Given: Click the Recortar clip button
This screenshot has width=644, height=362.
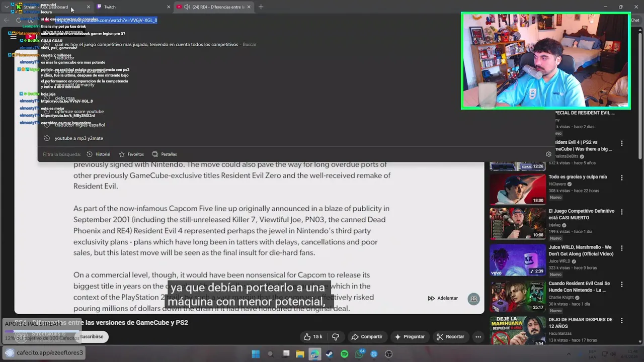Looking at the screenshot, I should tap(450, 336).
